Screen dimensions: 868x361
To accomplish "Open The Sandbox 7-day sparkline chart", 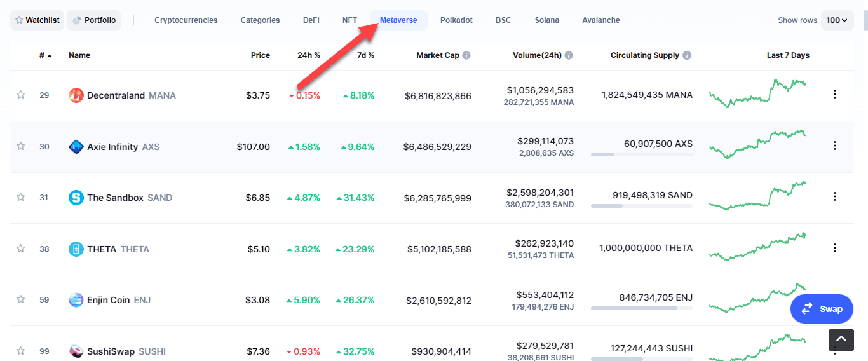I will click(x=757, y=196).
